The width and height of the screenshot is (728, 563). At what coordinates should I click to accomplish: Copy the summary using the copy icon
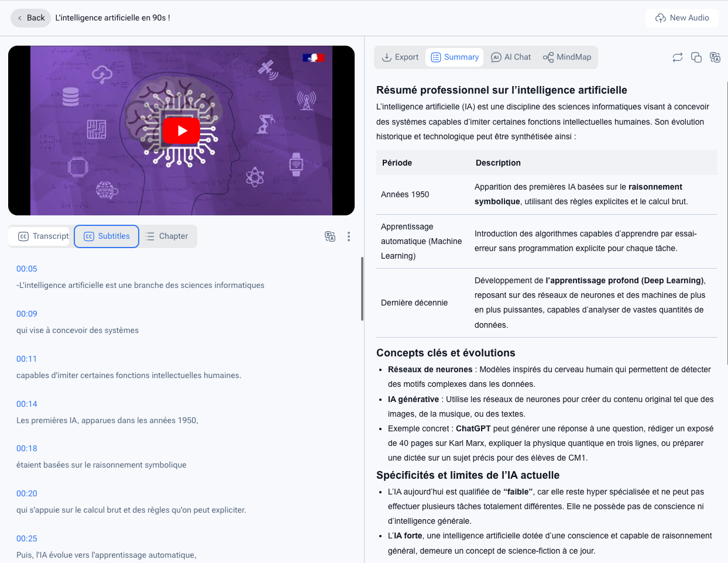[x=696, y=57]
